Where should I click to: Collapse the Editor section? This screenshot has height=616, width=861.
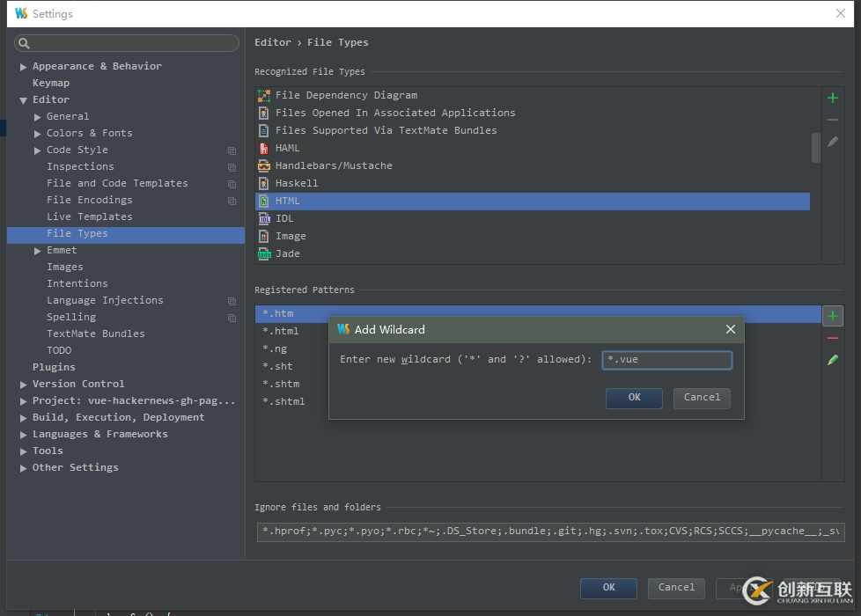(23, 100)
